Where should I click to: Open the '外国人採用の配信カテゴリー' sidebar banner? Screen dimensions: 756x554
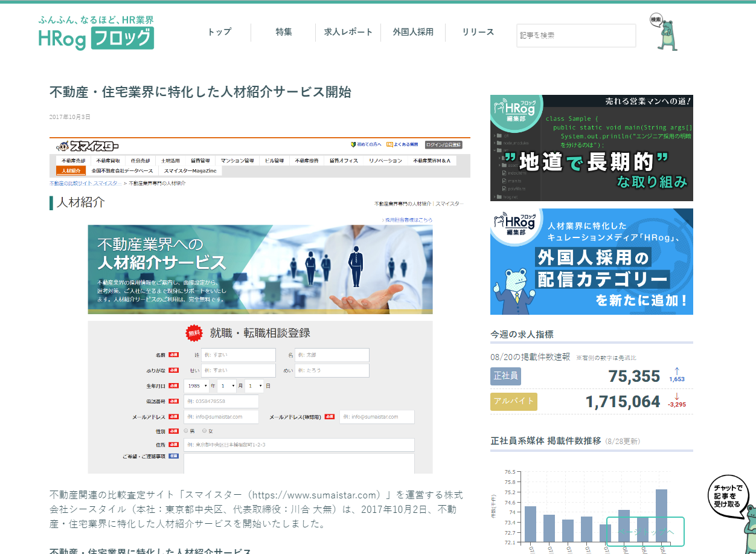click(x=592, y=262)
